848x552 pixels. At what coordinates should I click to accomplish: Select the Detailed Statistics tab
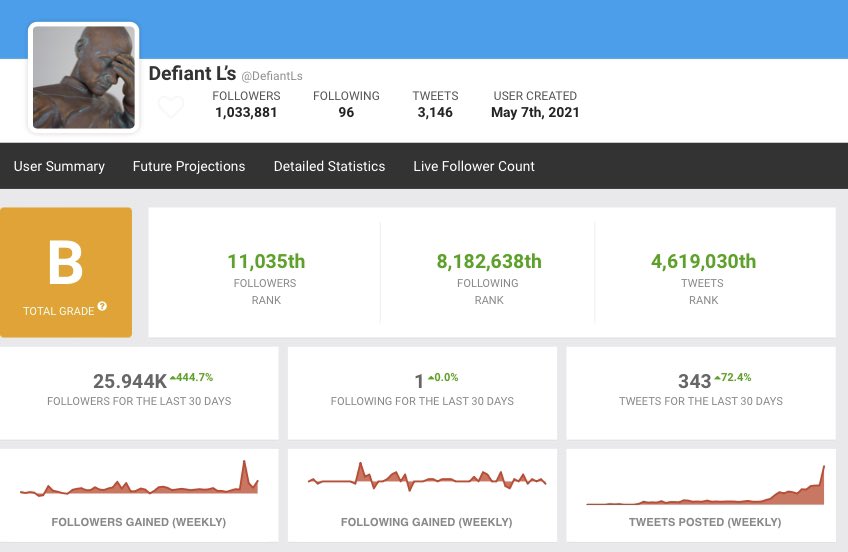329,166
